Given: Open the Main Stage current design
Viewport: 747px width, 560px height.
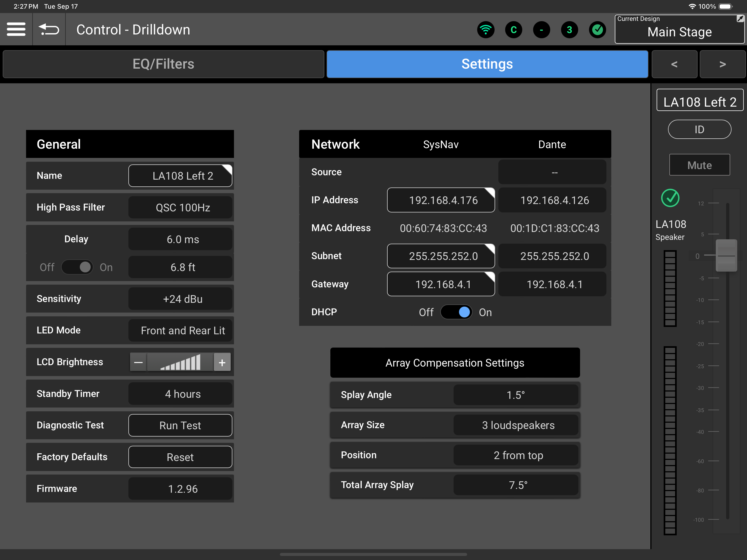Looking at the screenshot, I should (679, 29).
